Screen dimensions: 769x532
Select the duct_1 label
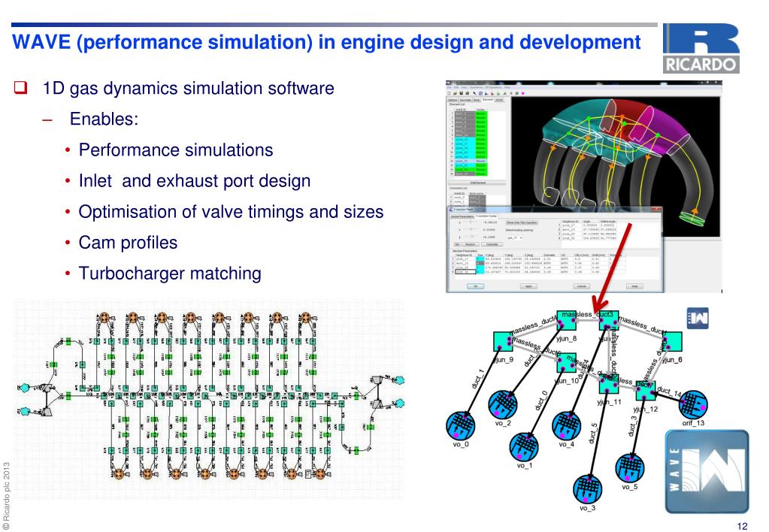(478, 379)
